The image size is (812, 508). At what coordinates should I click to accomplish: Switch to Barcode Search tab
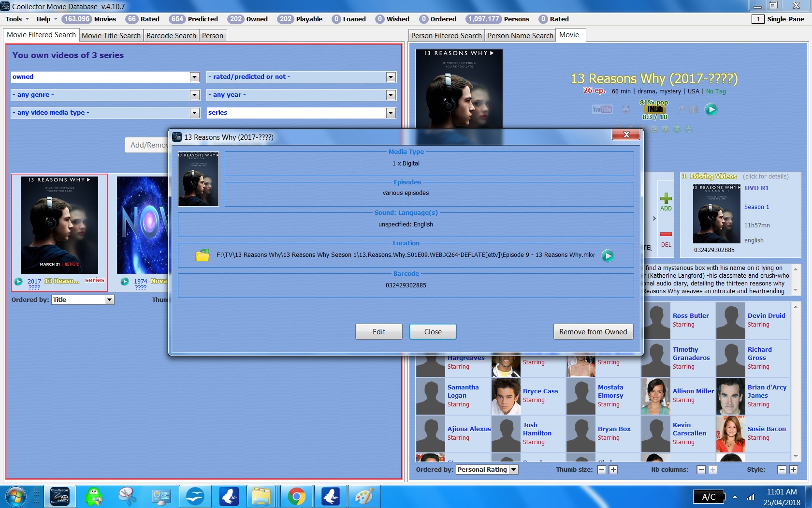[171, 36]
